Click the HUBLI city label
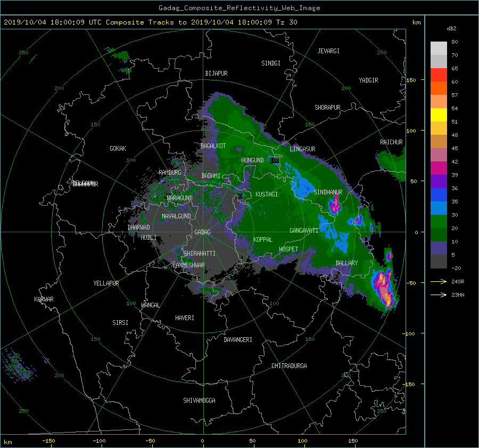The height and width of the screenshot is (448, 479). [x=148, y=237]
